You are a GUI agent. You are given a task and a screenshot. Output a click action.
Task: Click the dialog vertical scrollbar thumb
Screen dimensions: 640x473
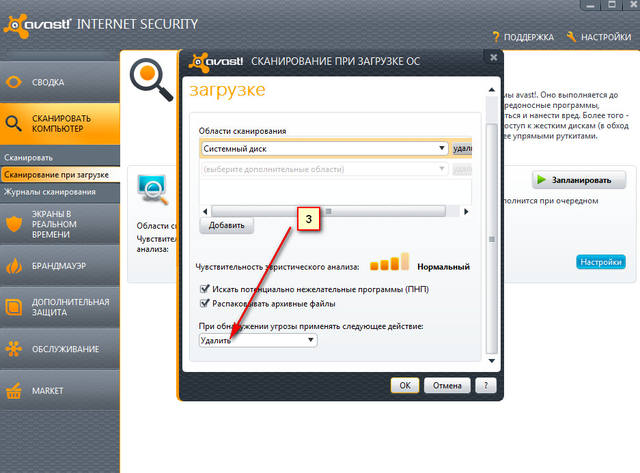point(492,239)
